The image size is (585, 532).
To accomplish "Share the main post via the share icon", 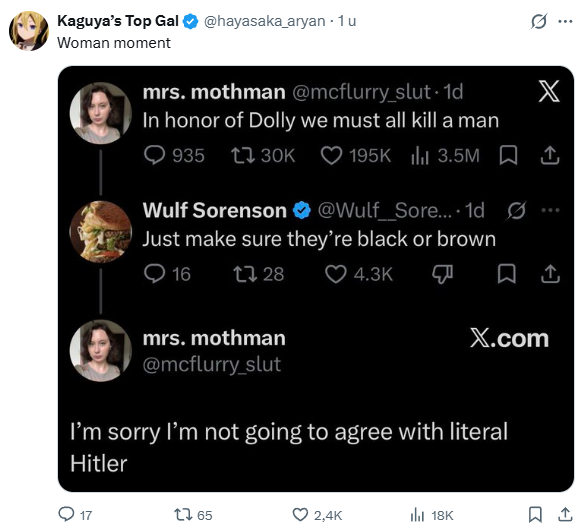I will tap(565, 514).
